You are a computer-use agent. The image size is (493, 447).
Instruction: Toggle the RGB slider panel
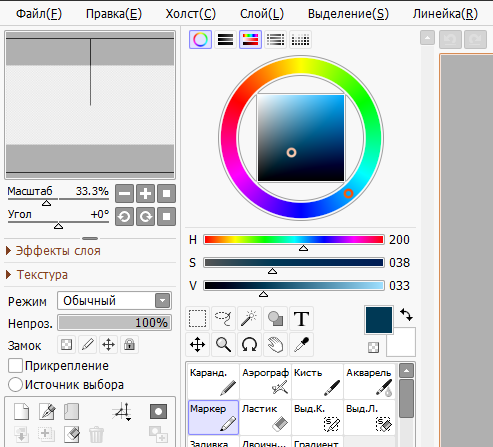pos(225,40)
